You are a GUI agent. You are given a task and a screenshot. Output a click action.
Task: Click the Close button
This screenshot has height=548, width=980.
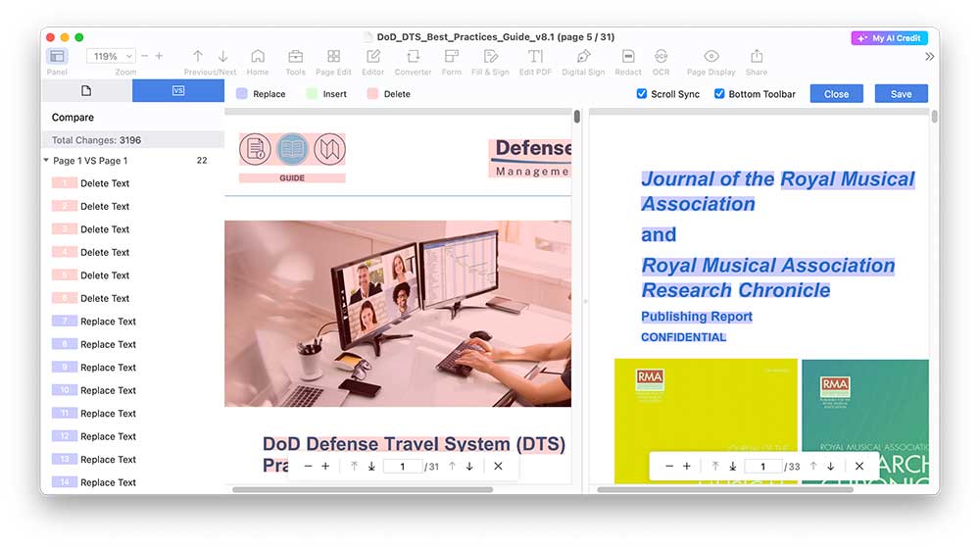click(x=836, y=94)
